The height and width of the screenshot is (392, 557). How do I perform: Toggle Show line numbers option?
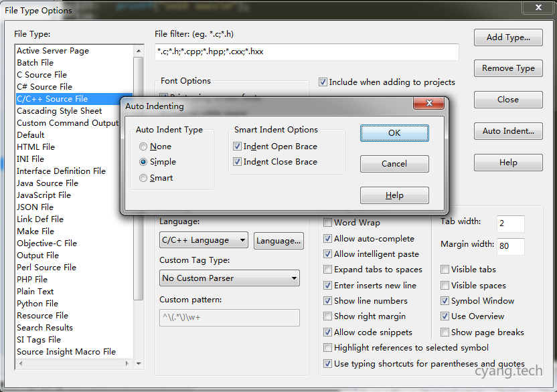tap(328, 301)
